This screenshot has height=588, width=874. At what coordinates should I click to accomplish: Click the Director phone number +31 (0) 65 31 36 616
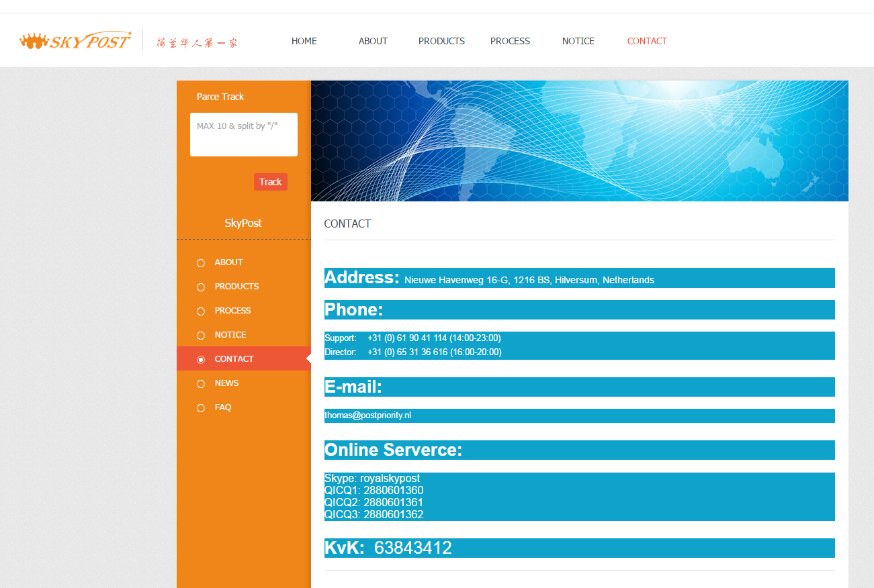pos(407,352)
